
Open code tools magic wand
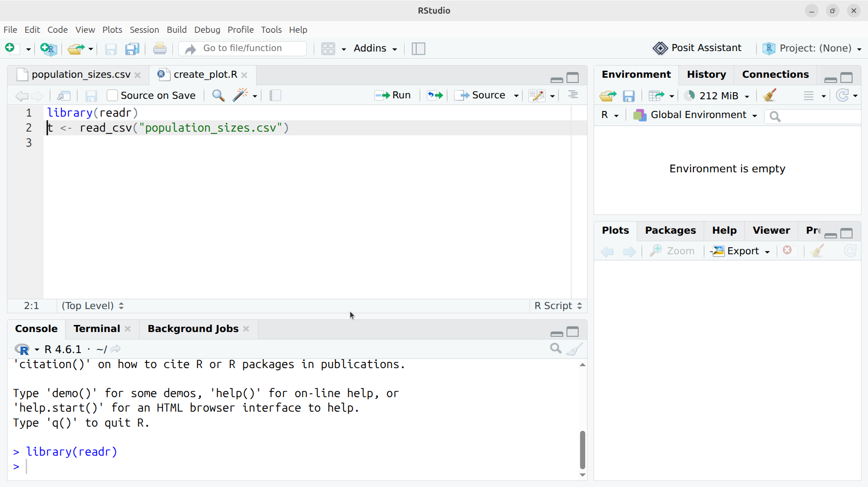[240, 95]
